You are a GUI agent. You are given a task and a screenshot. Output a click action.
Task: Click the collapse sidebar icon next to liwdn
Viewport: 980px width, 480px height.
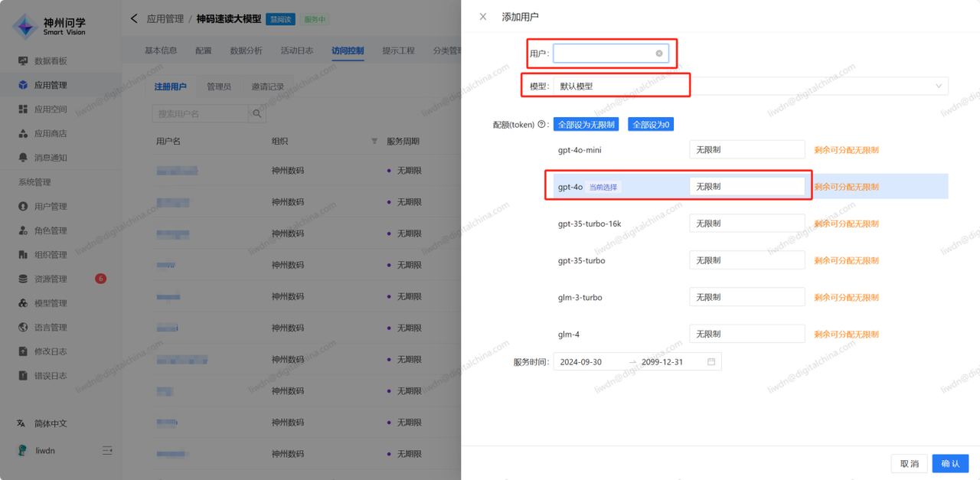coord(108,451)
